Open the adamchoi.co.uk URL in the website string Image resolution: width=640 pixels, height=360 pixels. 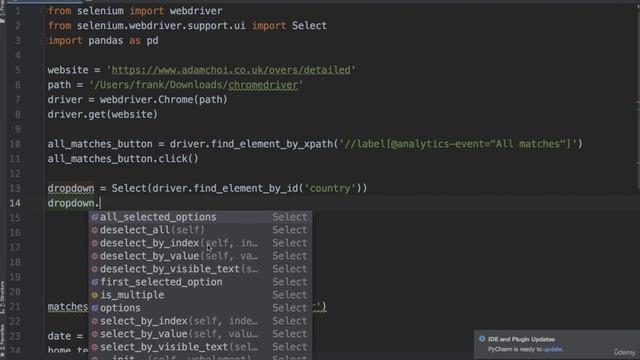231,70
